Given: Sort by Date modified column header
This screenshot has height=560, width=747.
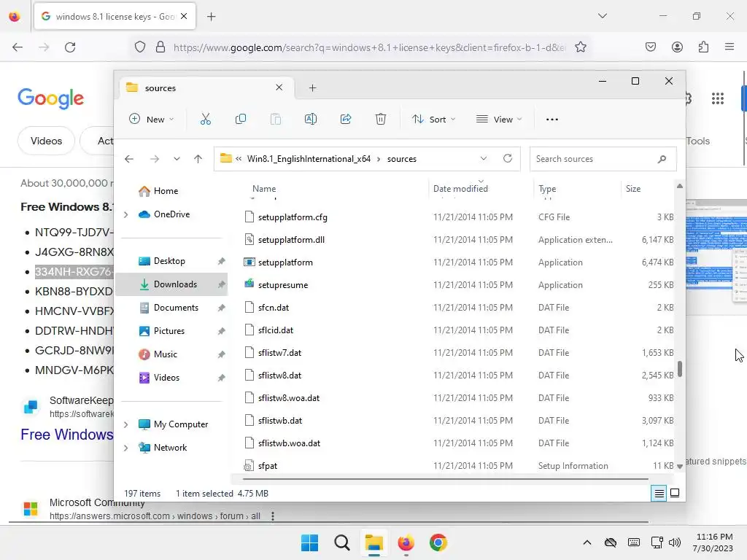Looking at the screenshot, I should point(460,189).
